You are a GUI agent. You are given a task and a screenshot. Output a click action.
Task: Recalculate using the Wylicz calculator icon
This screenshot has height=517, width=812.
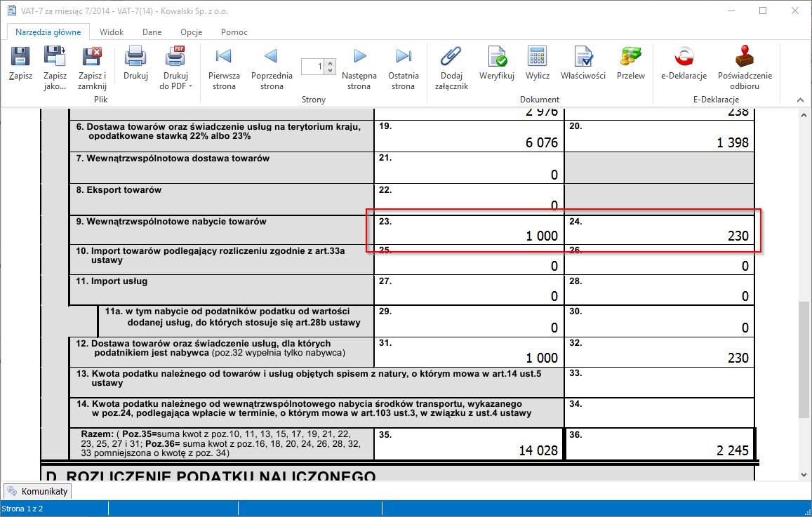point(537,58)
